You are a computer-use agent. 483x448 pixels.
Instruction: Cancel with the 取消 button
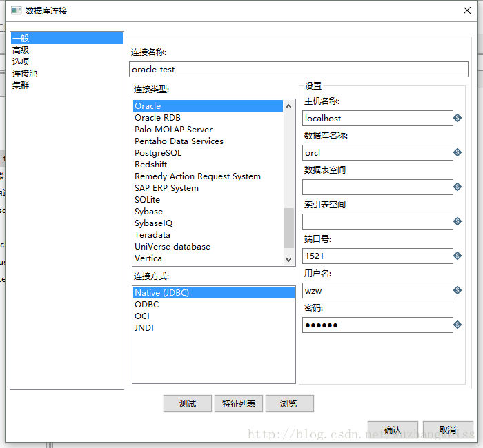[x=448, y=429]
